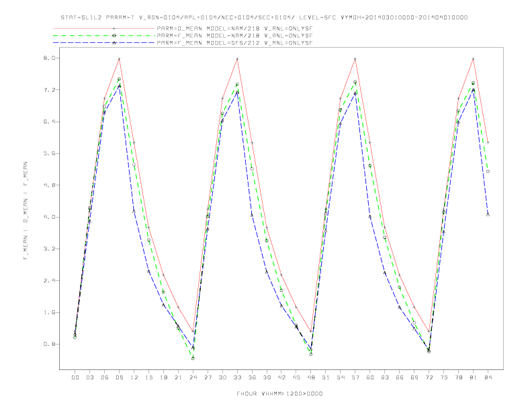Click the x-axis tick label 81
Image resolution: width=532 pixels, height=411 pixels.
click(474, 377)
